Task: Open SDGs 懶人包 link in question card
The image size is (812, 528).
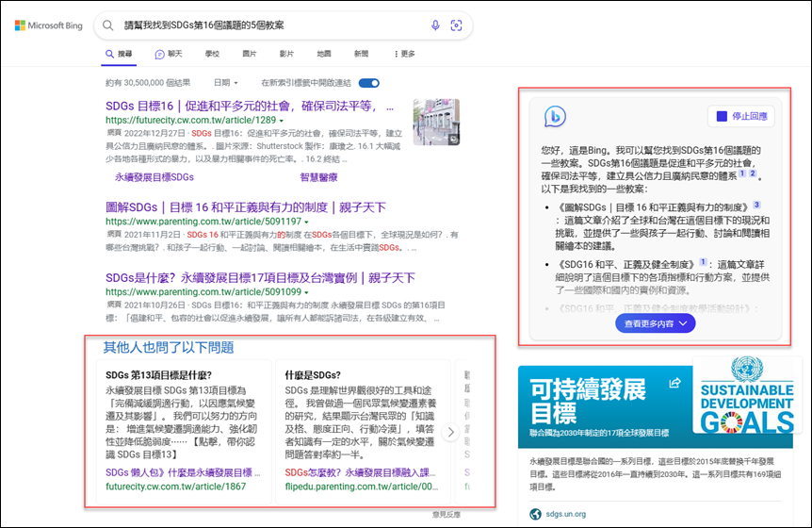Action: tap(183, 472)
